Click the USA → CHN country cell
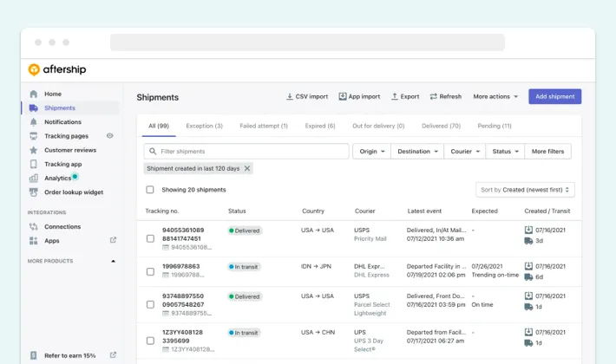The height and width of the screenshot is (364, 616). (318, 332)
